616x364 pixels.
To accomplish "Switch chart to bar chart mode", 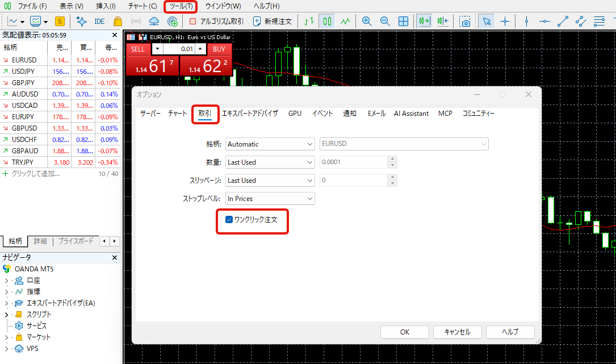I will coord(309,21).
